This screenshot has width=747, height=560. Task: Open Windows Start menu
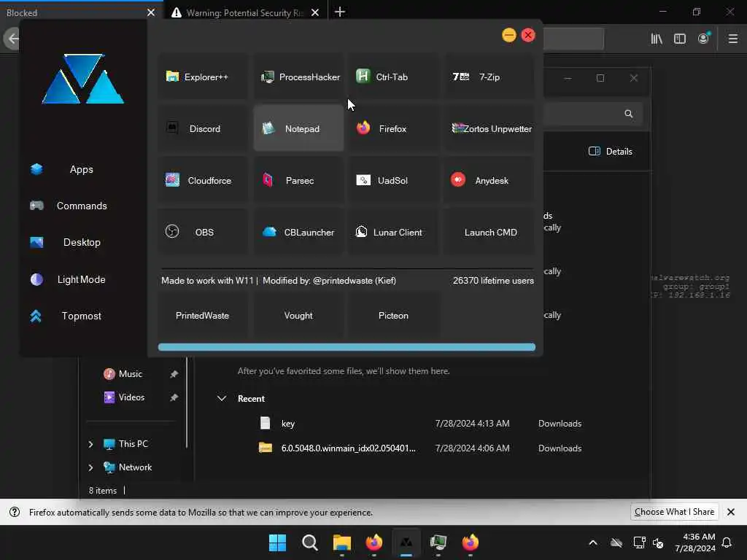pos(277,542)
